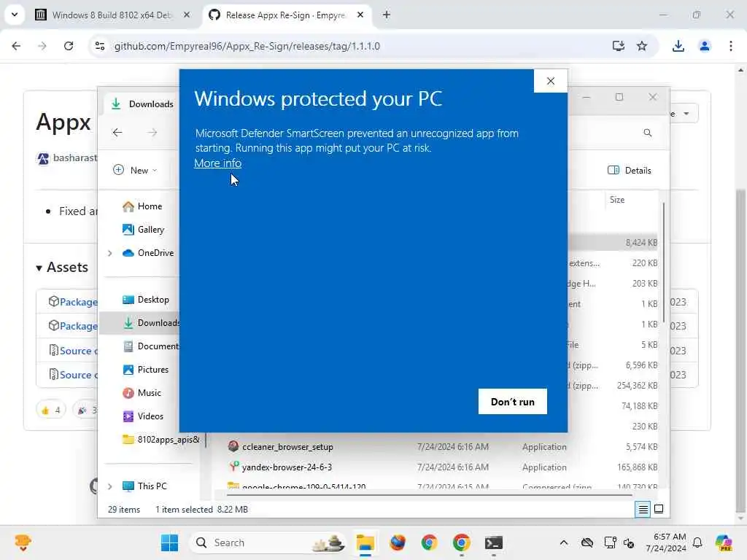Switch Explorer to large thumbnails view icon

point(659,510)
